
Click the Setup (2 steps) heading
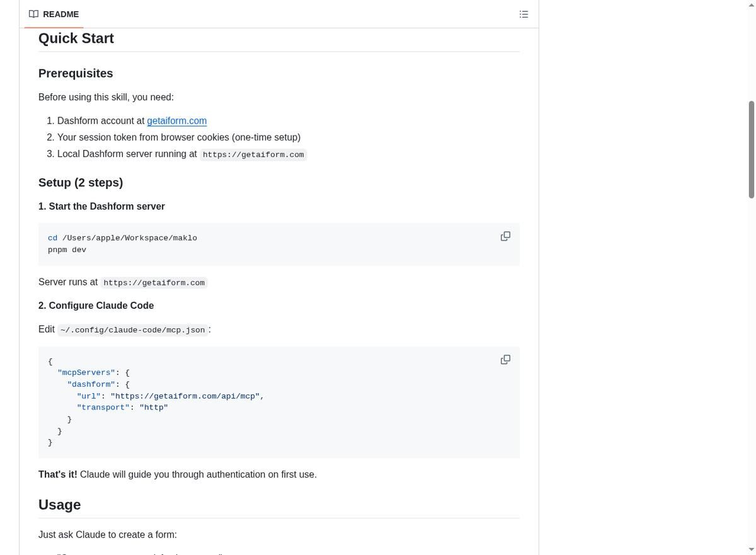(81, 183)
